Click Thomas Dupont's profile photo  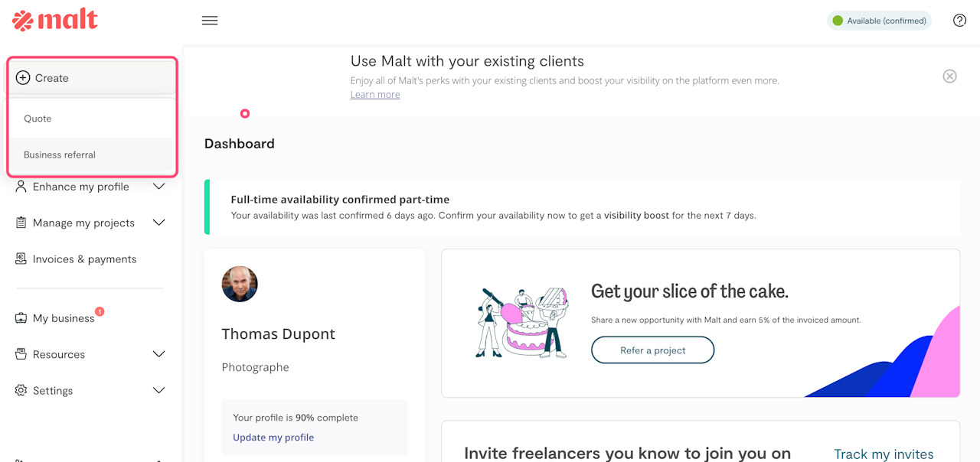click(x=240, y=285)
